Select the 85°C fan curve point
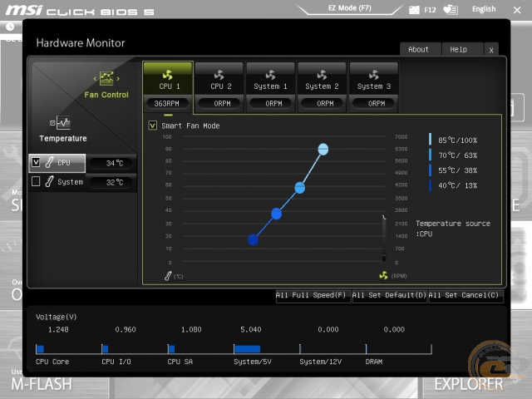 click(x=323, y=150)
